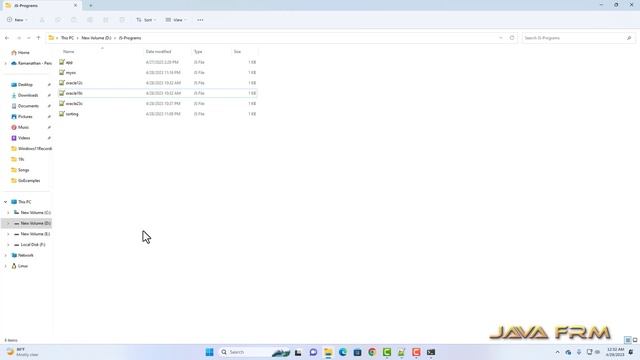Image resolution: width=640 pixels, height=360 pixels.
Task: Open the New item menu
Action: 17,20
